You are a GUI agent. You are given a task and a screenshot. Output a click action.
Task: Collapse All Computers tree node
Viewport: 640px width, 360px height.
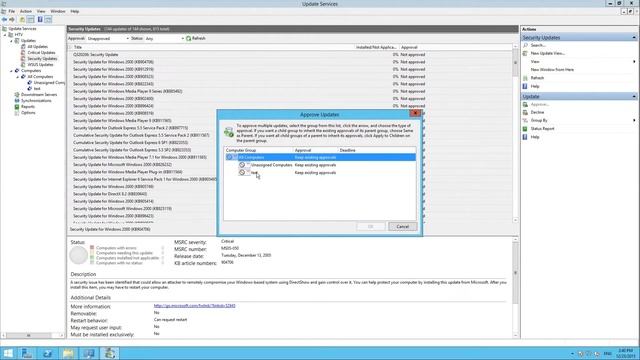pos(18,77)
